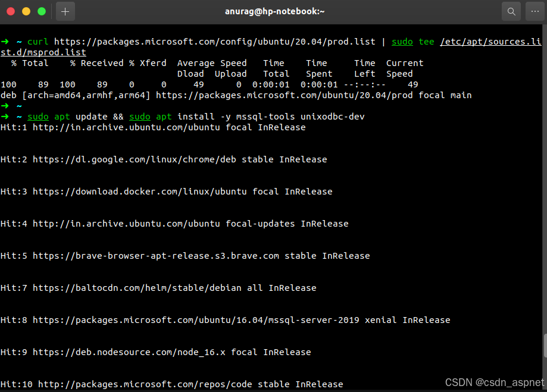This screenshot has width=547, height=392.
Task: Open the terminal search magnifier icon
Action: coord(511,11)
